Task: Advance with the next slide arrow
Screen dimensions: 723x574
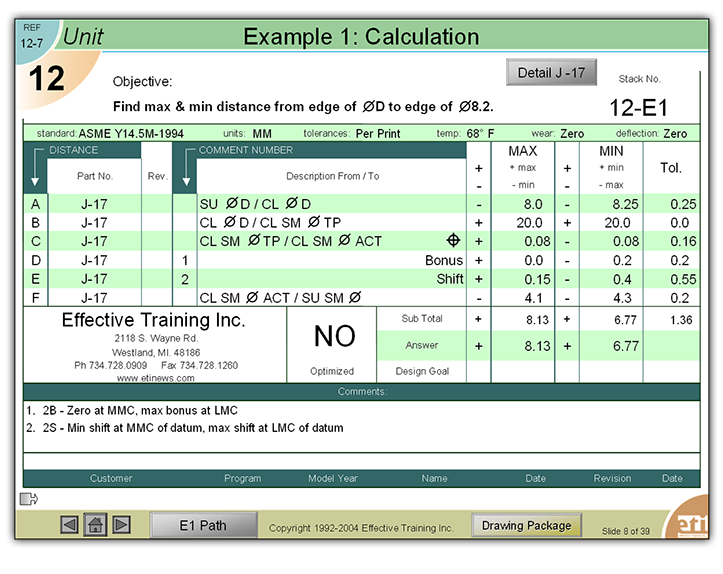Action: (x=121, y=525)
